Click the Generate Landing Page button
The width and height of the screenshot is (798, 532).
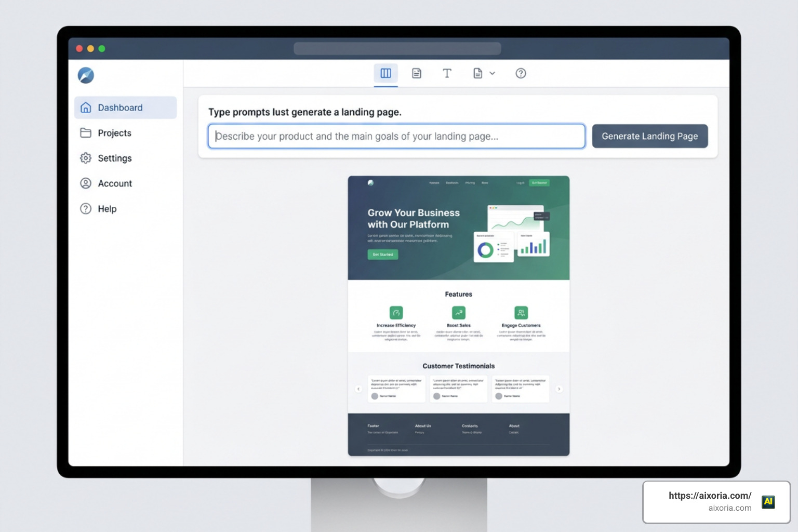point(650,136)
